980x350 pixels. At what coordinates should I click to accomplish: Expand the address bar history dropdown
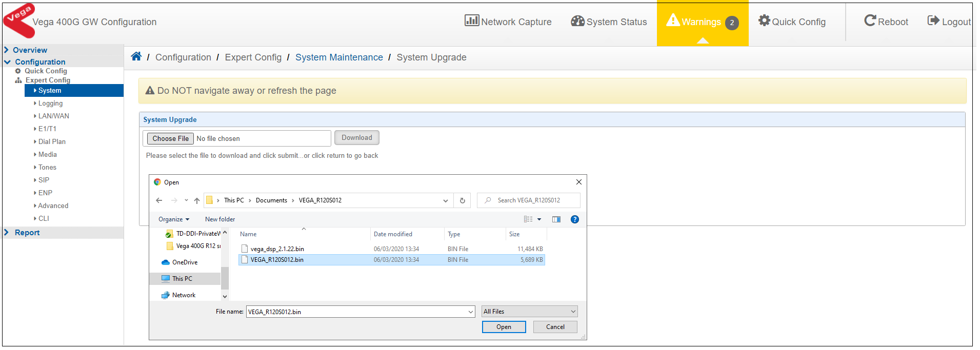tap(446, 200)
